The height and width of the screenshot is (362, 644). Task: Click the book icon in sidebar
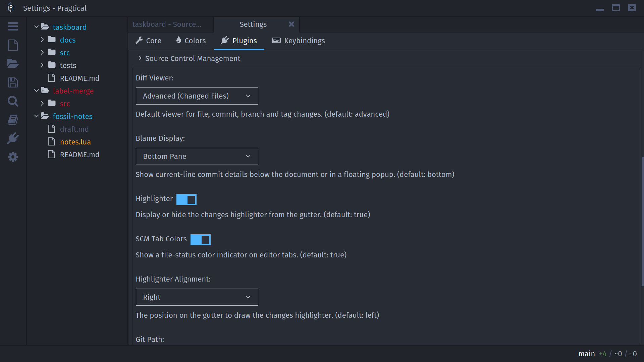tap(13, 120)
